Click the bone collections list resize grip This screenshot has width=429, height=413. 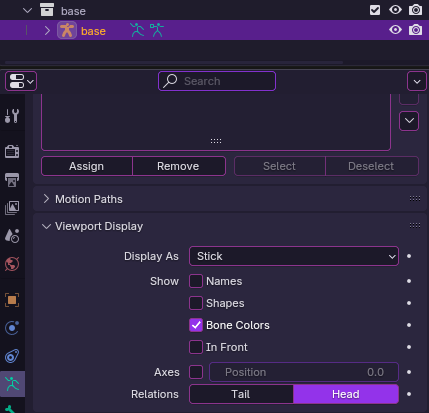pyautogui.click(x=216, y=141)
